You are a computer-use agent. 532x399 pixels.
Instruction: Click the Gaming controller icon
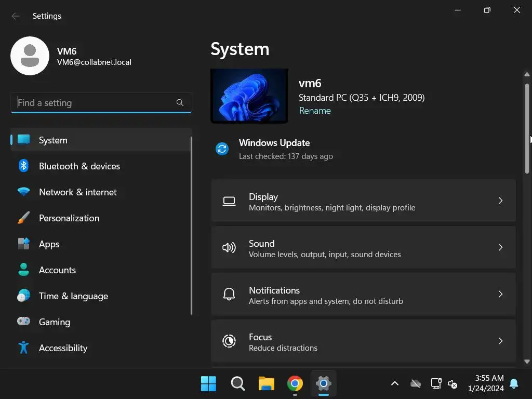(23, 321)
